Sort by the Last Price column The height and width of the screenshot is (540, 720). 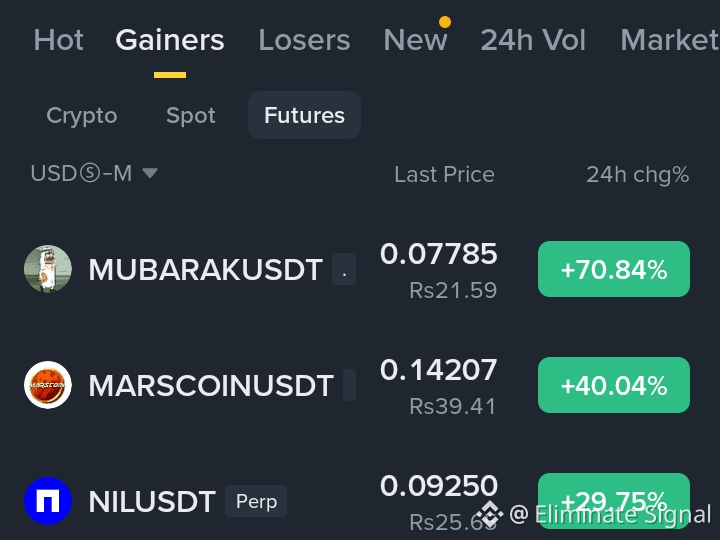(x=444, y=174)
